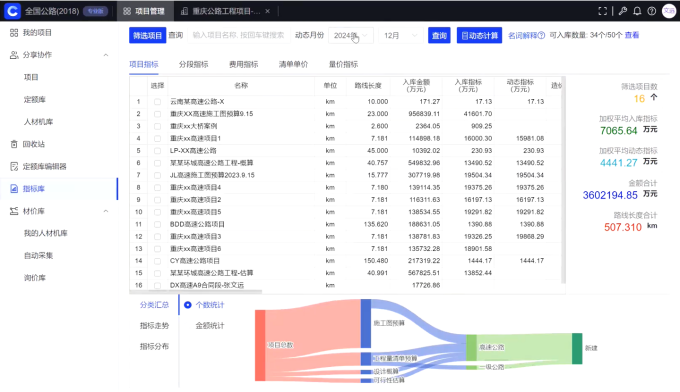Switch to the 清单单价 tab
The width and height of the screenshot is (680, 392).
click(293, 64)
